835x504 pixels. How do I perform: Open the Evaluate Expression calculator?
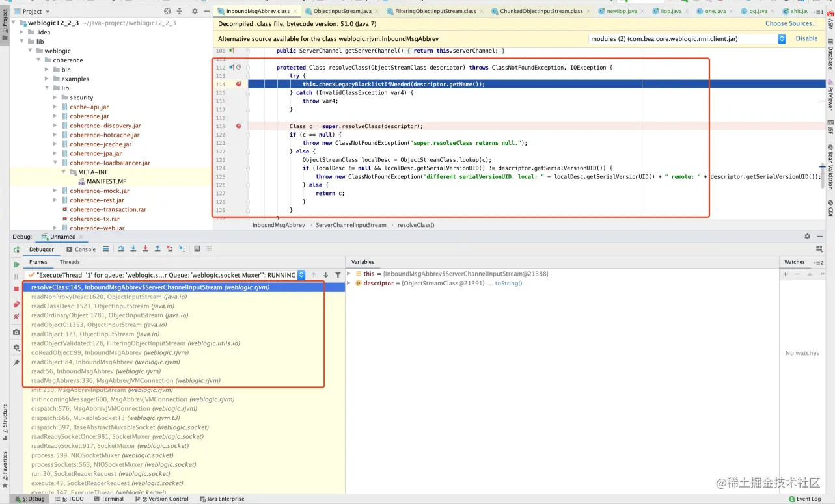[197, 249]
